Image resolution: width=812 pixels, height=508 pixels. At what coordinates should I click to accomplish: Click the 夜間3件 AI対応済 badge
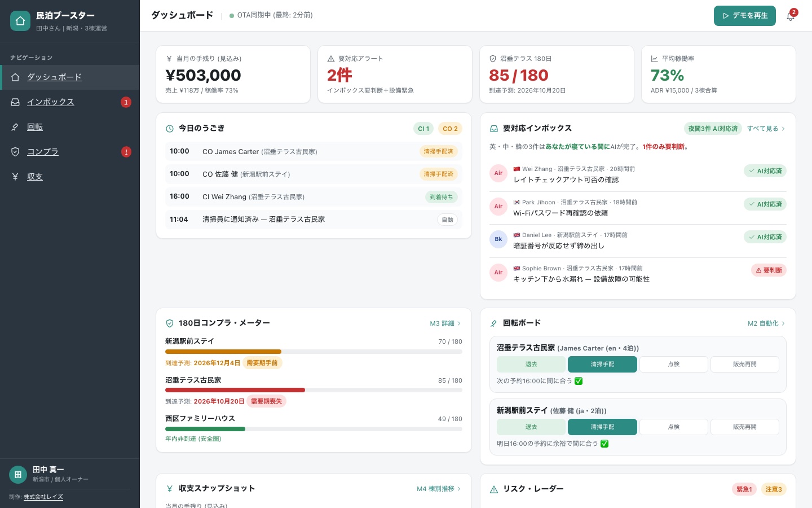tap(713, 129)
